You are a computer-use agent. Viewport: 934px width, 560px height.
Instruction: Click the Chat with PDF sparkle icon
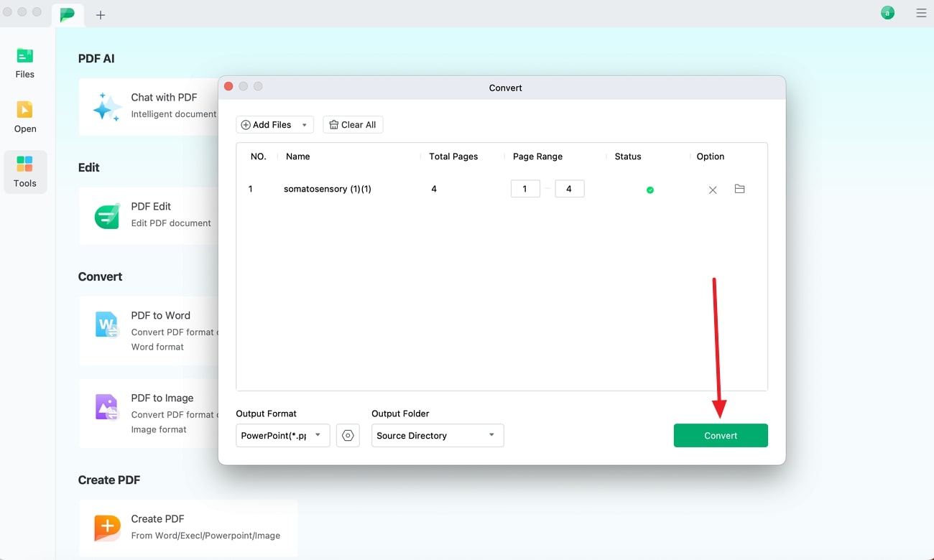[107, 106]
